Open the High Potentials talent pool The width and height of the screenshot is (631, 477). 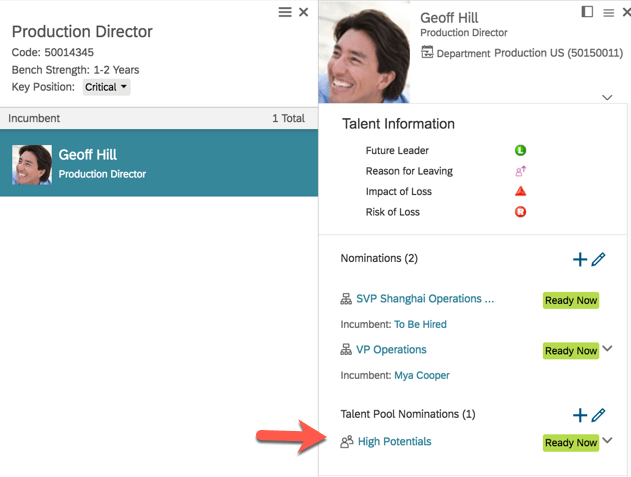[x=394, y=441]
